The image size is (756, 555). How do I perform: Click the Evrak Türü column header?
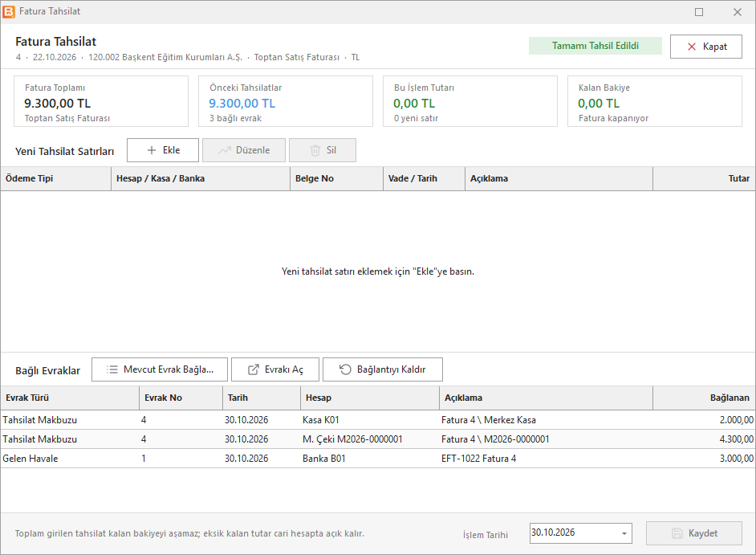[70, 398]
